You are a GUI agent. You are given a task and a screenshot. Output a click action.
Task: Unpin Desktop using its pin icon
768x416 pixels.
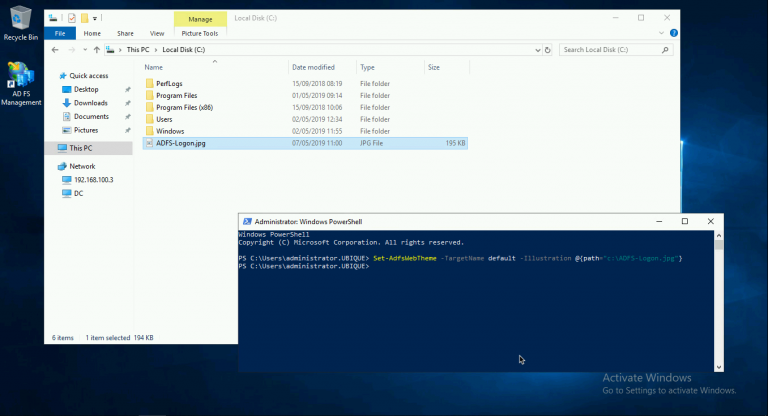[x=127, y=90]
